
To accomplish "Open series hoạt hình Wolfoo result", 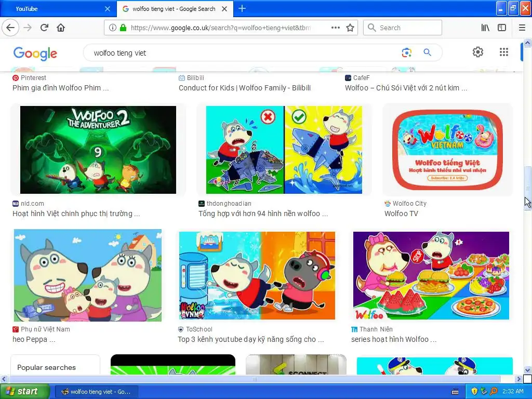I will (394, 339).
